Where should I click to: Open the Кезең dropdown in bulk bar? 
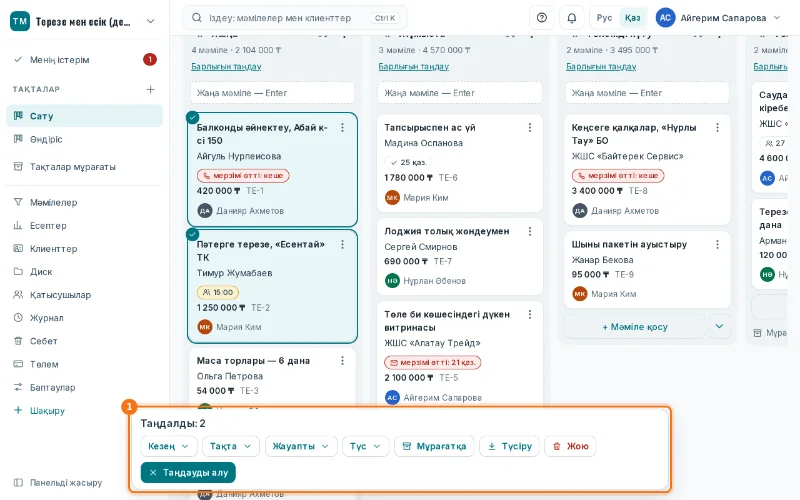(168, 446)
